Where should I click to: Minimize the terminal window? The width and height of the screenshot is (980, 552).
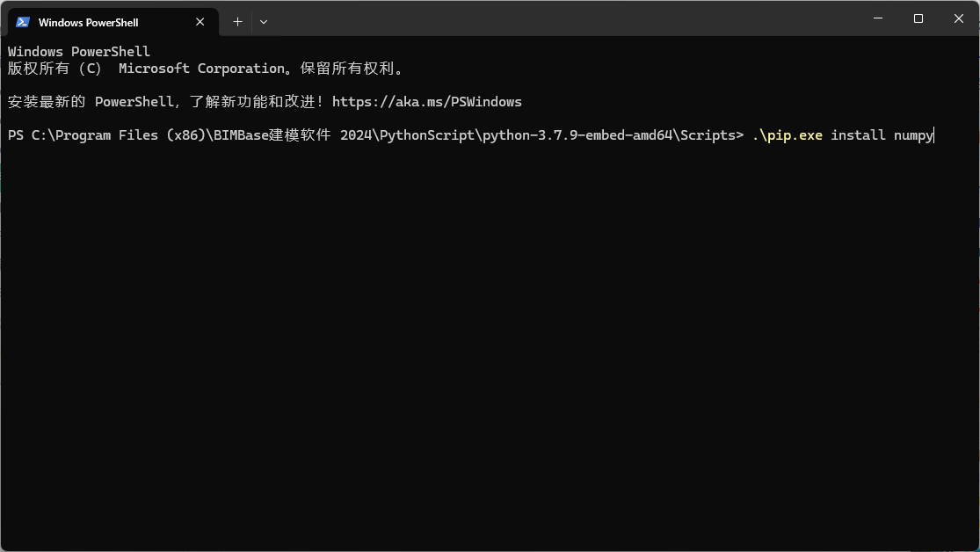[878, 18]
